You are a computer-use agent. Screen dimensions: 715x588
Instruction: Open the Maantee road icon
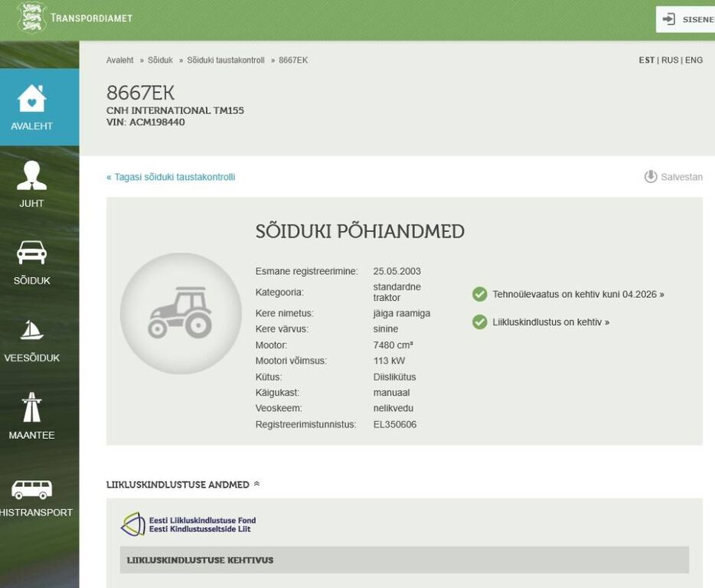pyautogui.click(x=31, y=407)
